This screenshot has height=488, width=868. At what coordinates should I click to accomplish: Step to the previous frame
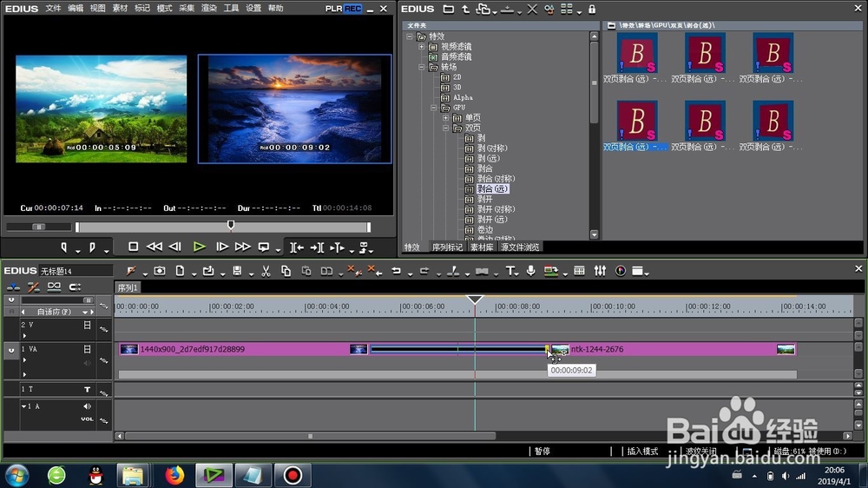point(175,247)
